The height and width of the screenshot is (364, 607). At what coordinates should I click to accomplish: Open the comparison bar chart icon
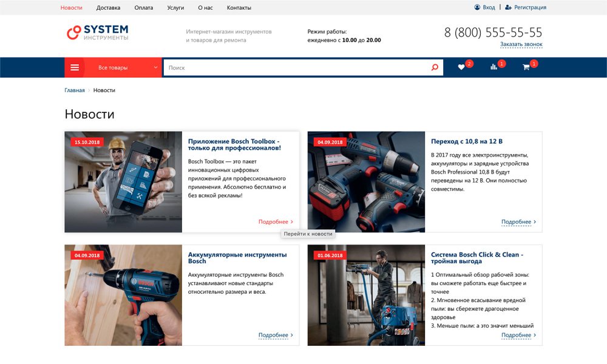(493, 67)
